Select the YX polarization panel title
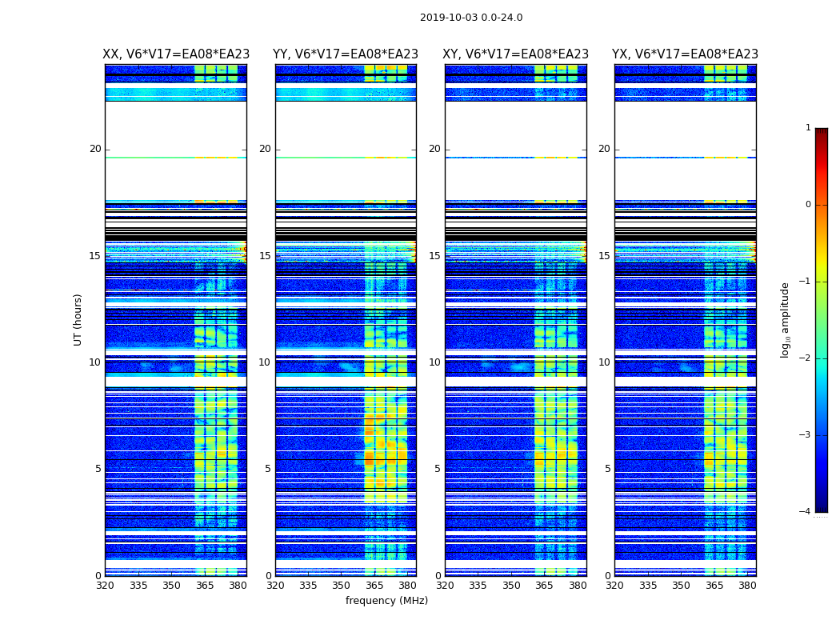The image size is (840, 640). tap(685, 54)
